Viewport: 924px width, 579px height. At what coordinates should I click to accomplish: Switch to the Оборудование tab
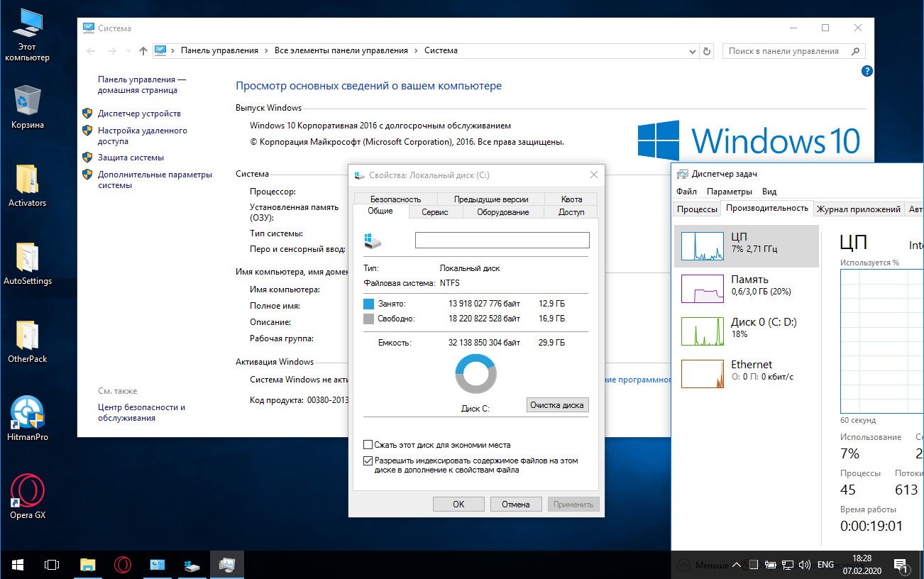(502, 212)
